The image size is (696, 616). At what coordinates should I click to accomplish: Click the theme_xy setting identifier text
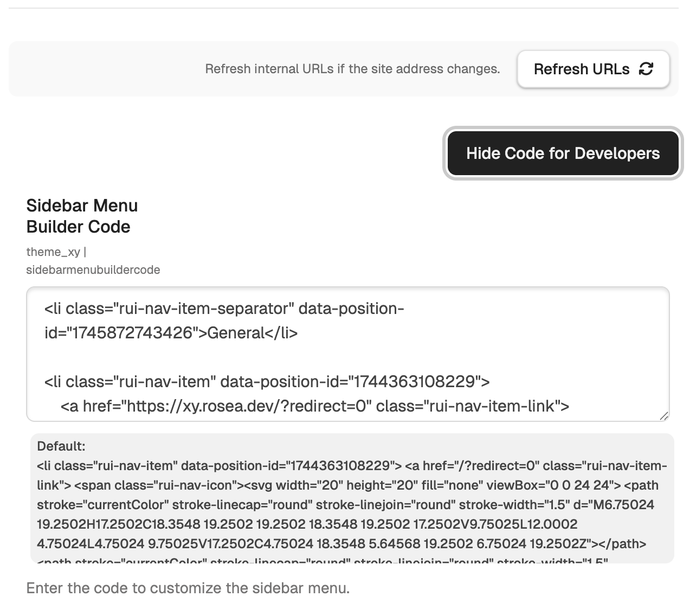[x=53, y=252]
